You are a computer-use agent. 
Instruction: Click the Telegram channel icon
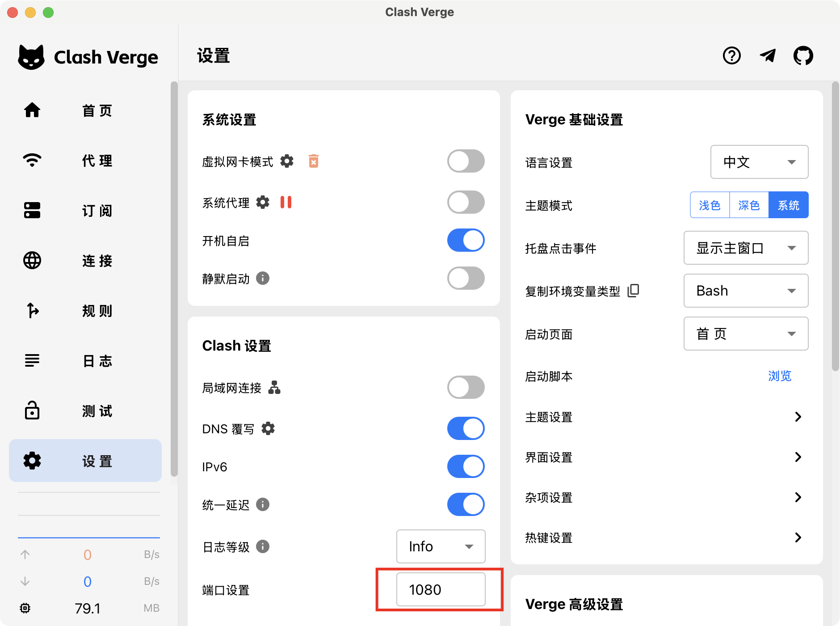(768, 56)
